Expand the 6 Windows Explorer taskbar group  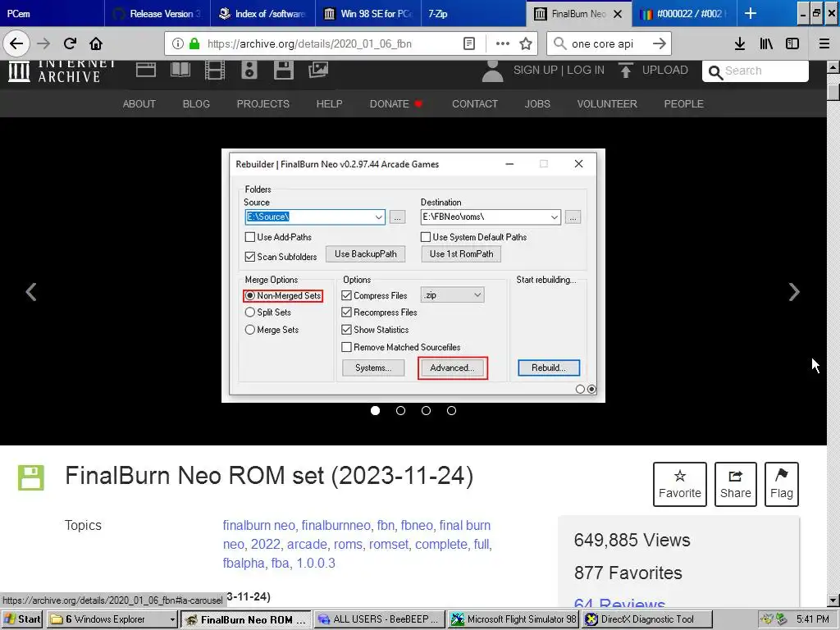tap(112, 619)
